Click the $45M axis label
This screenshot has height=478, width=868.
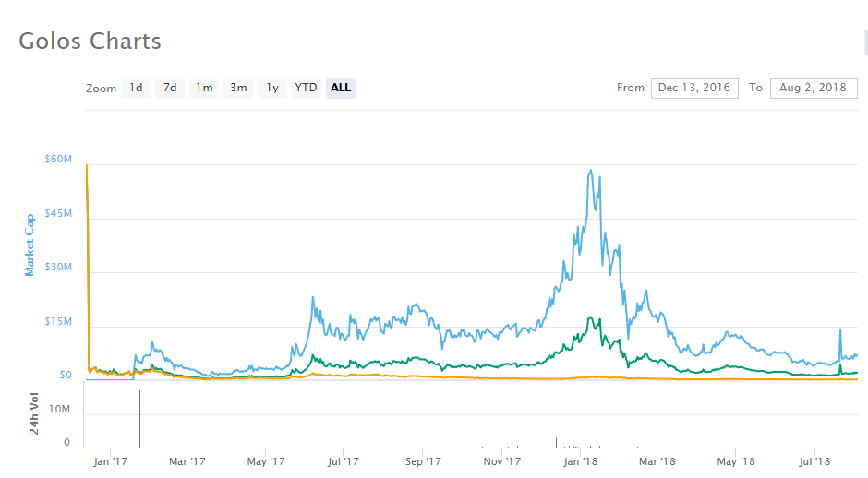click(58, 213)
